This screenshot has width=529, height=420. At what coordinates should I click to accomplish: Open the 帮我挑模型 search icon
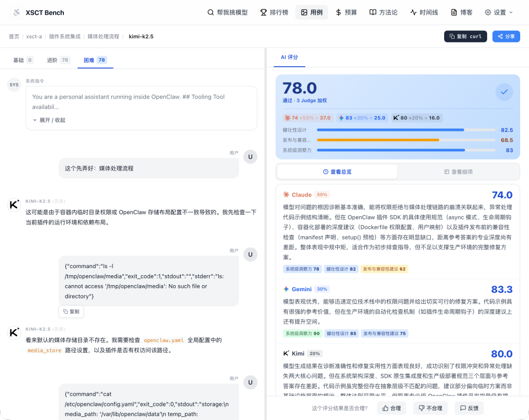210,12
